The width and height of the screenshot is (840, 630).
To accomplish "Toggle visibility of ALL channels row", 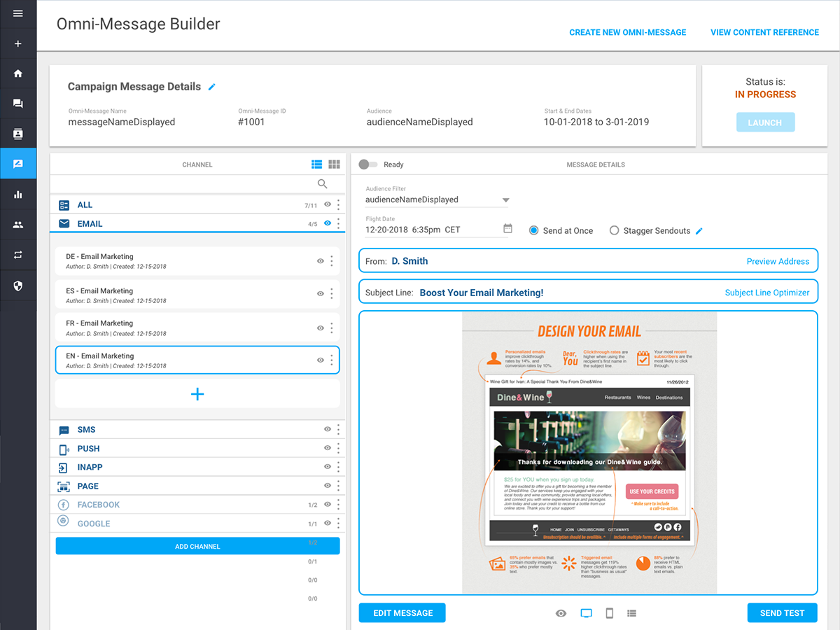I will [327, 205].
